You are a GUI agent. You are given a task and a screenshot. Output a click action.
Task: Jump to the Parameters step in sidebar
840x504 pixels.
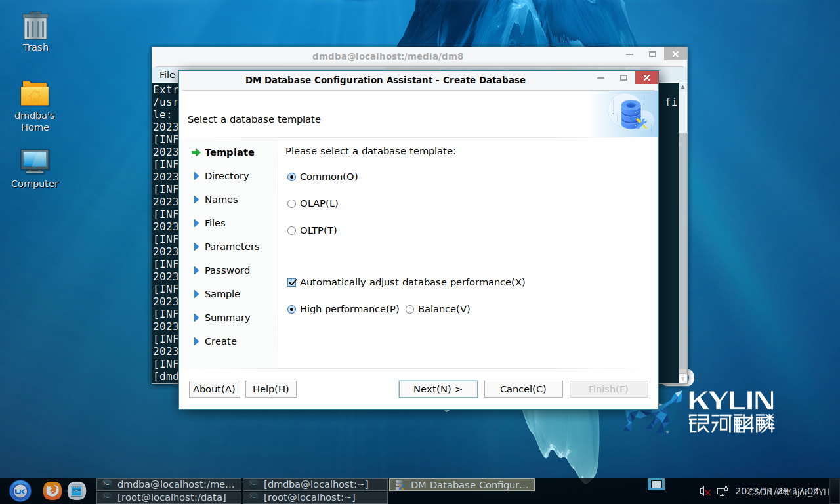[x=232, y=247]
